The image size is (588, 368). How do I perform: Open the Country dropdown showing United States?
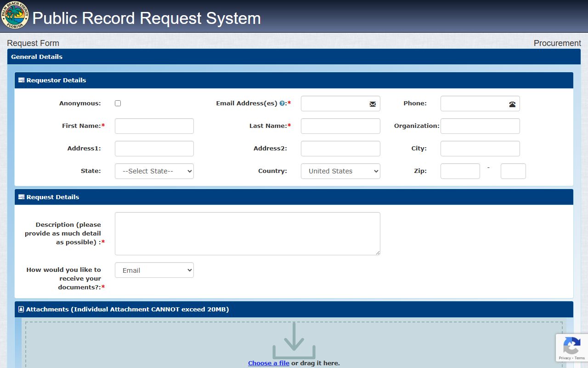pyautogui.click(x=340, y=171)
